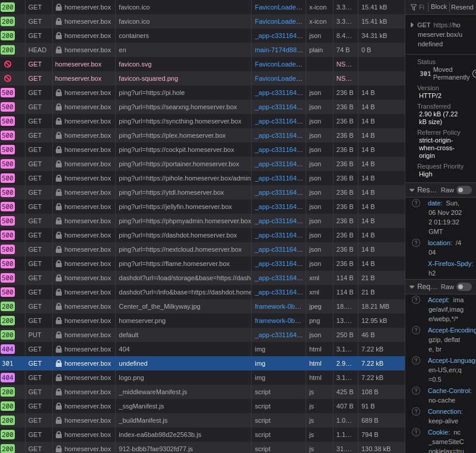Click the question mark beside the Connection header
The height and width of the screenshot is (453, 476).
416,411
